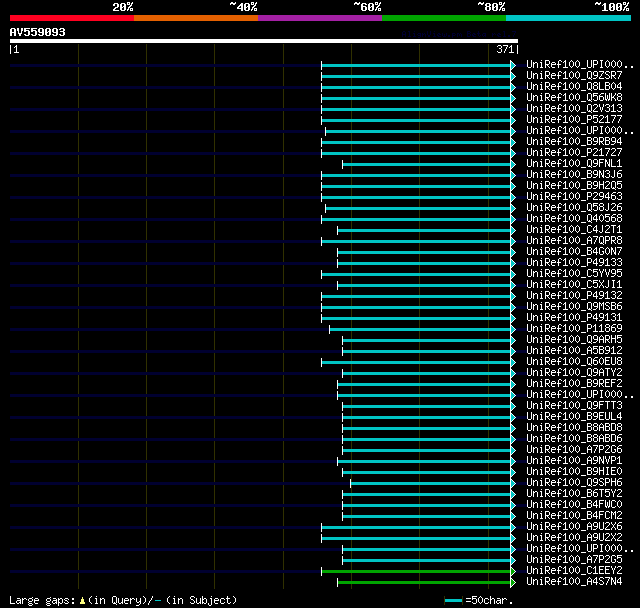This screenshot has width=640, height=608.
Task: Open the UniRef100_Q56WK8 hit label
Action: pyautogui.click(x=574, y=98)
